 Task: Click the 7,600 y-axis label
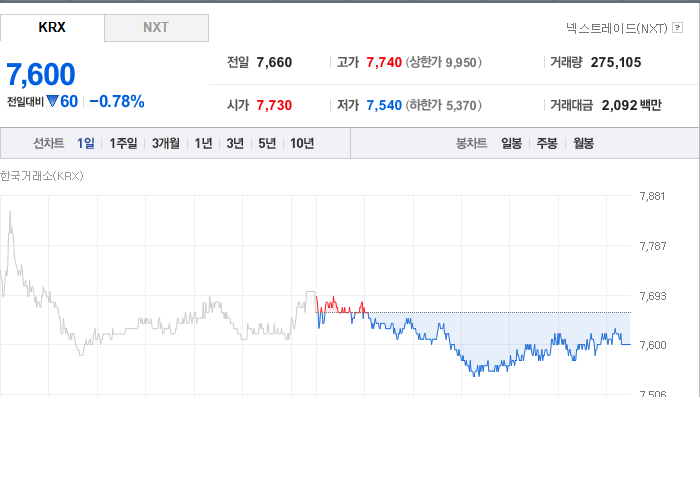coord(652,345)
